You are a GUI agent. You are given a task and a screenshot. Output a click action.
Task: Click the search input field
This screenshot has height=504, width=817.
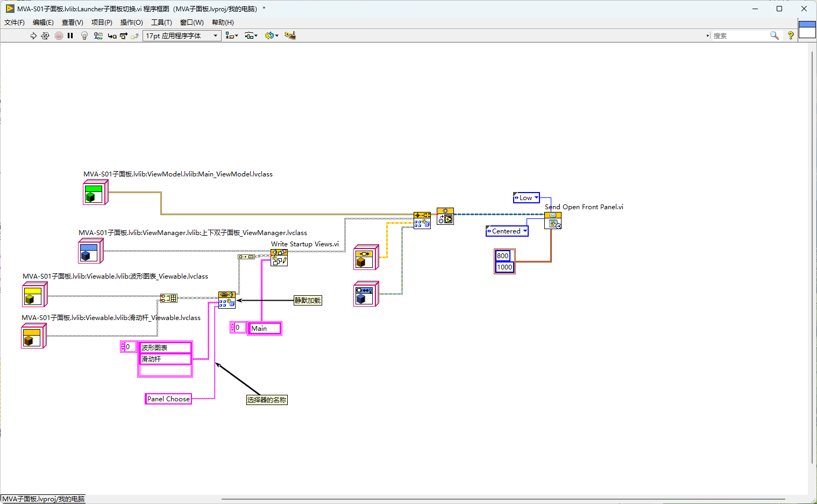click(741, 36)
